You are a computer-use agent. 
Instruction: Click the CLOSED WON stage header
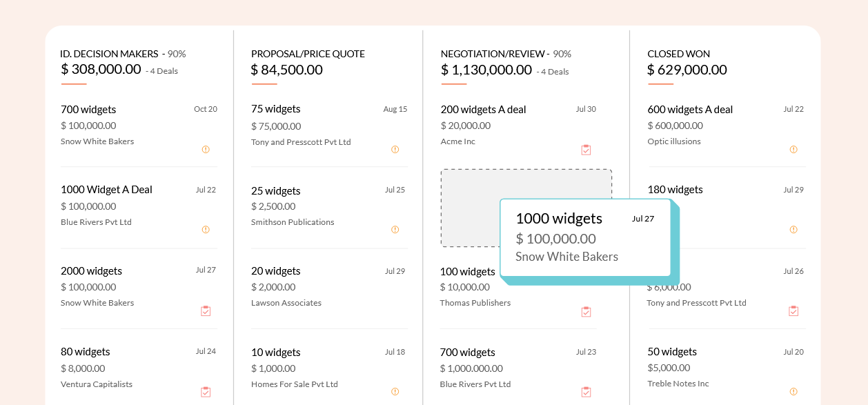678,54
